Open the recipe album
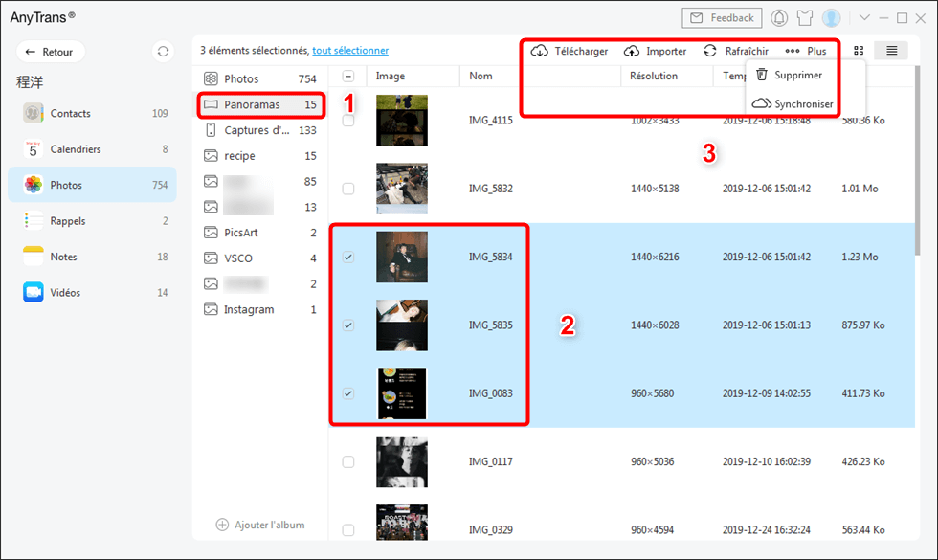 260,156
